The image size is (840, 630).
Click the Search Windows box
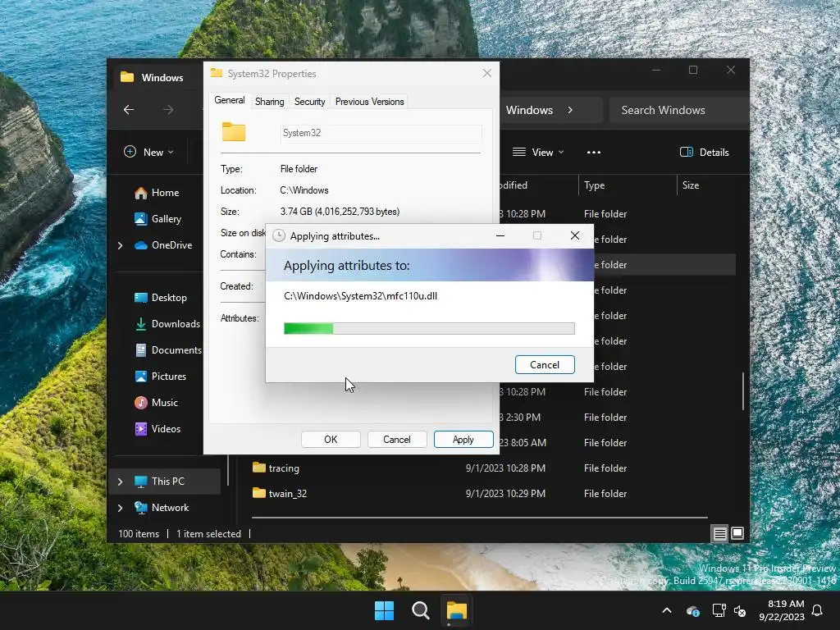pos(678,110)
